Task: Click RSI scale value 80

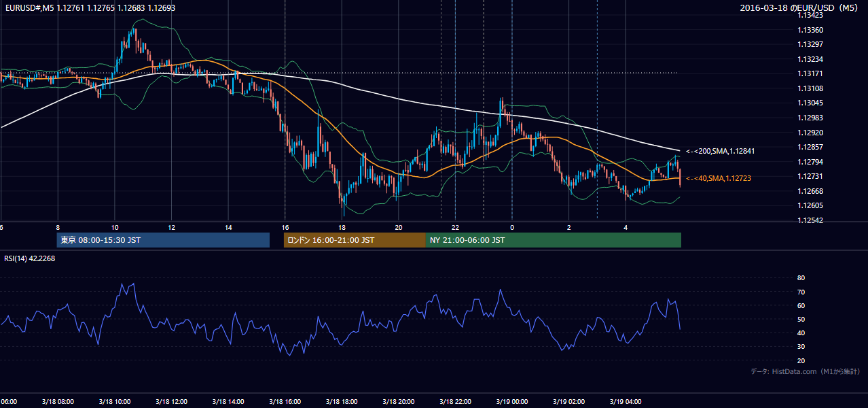Action: pyautogui.click(x=801, y=278)
